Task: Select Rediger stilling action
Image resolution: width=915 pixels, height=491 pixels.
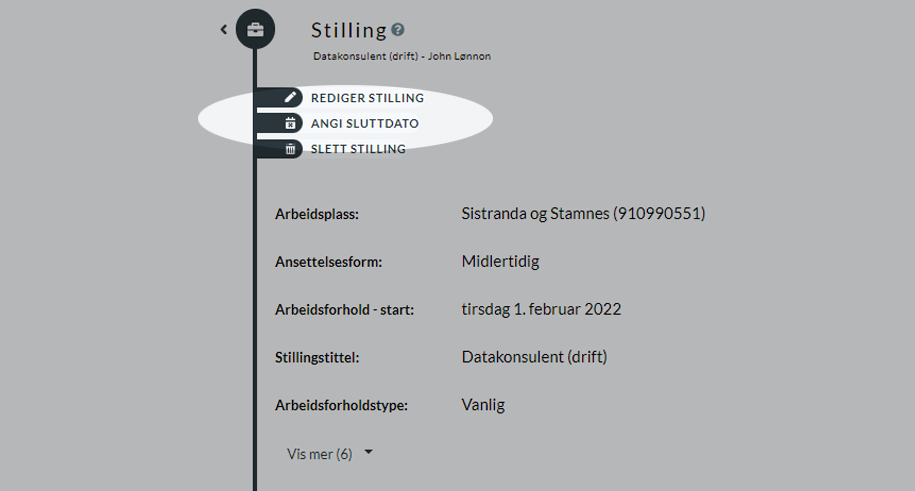Action: click(367, 98)
